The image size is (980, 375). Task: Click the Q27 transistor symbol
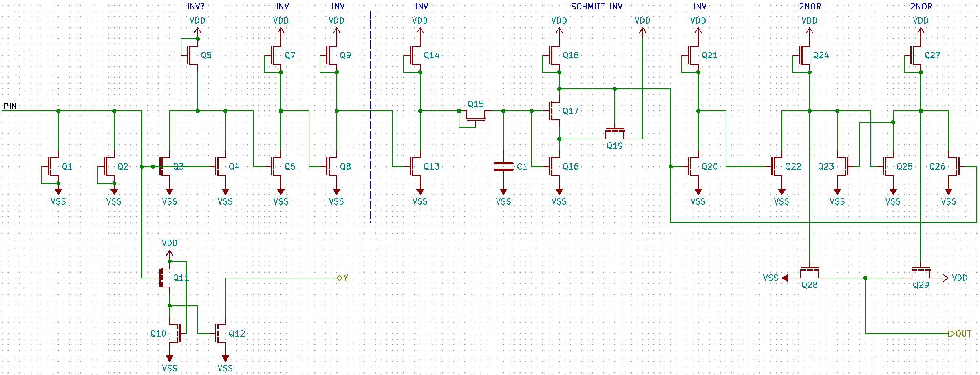[x=916, y=55]
